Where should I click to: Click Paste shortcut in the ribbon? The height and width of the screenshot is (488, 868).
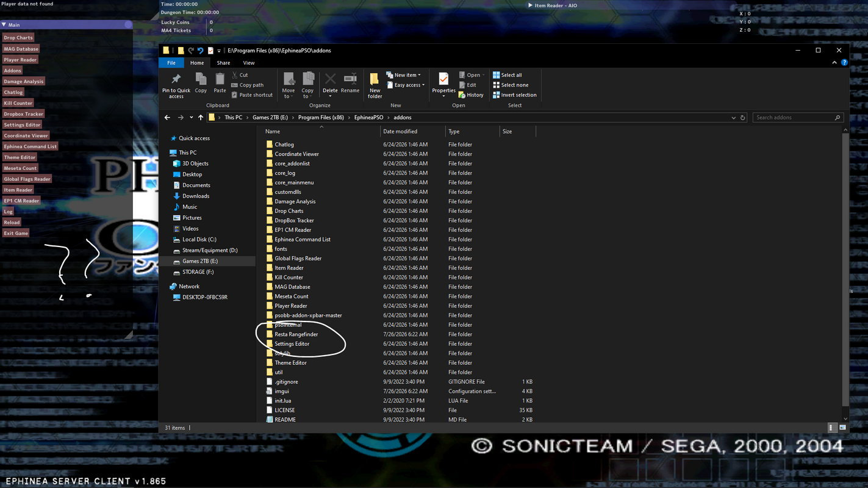click(x=252, y=95)
